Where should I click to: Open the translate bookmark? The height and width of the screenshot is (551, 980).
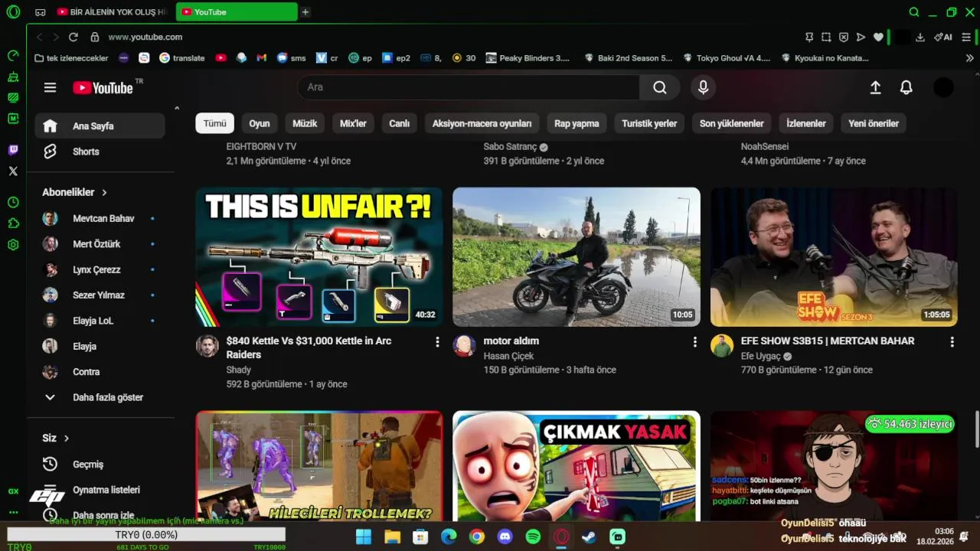tap(182, 57)
